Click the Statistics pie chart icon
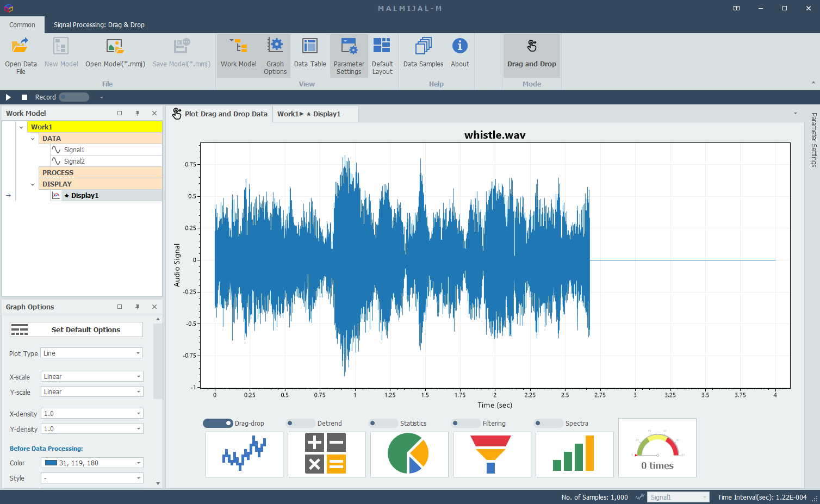 pos(409,455)
